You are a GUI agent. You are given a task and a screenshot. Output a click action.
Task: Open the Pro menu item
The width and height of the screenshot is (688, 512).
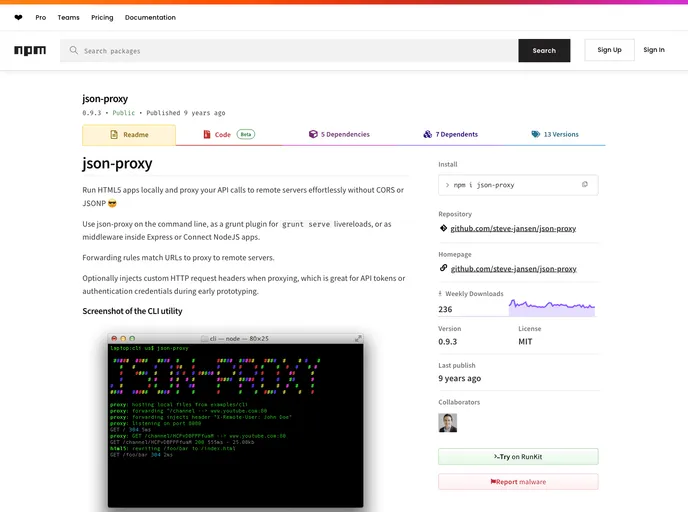[x=41, y=18]
